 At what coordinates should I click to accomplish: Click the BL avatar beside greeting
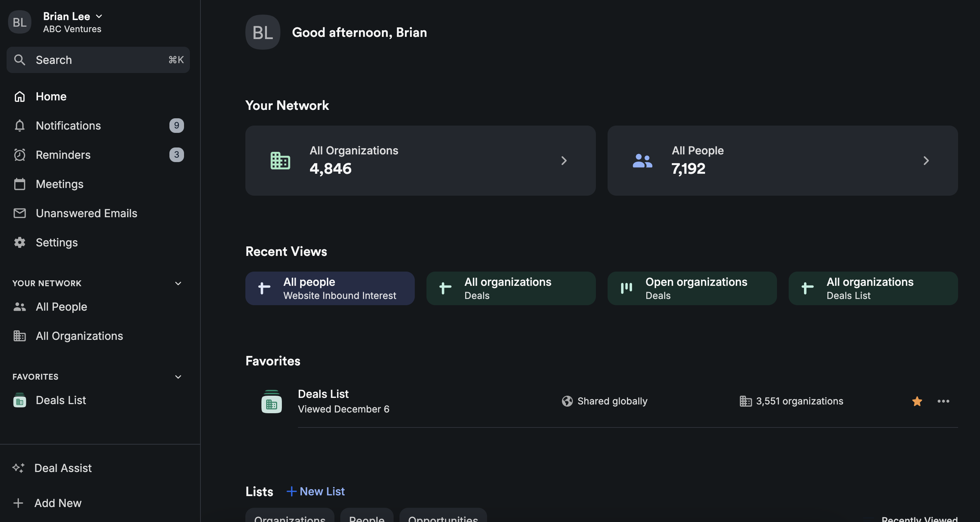click(263, 32)
